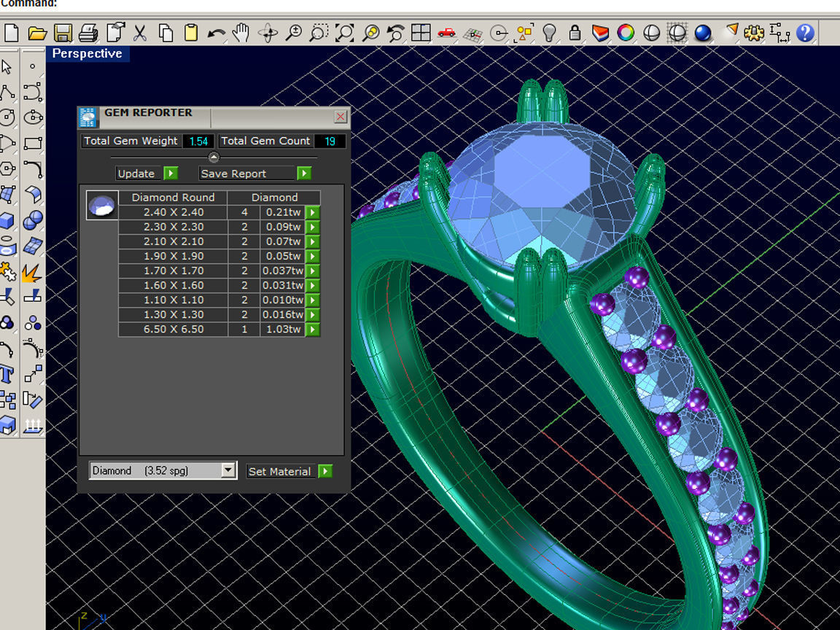840x630 pixels.
Task: Click the 0.037tw weight cell
Action: tap(283, 271)
